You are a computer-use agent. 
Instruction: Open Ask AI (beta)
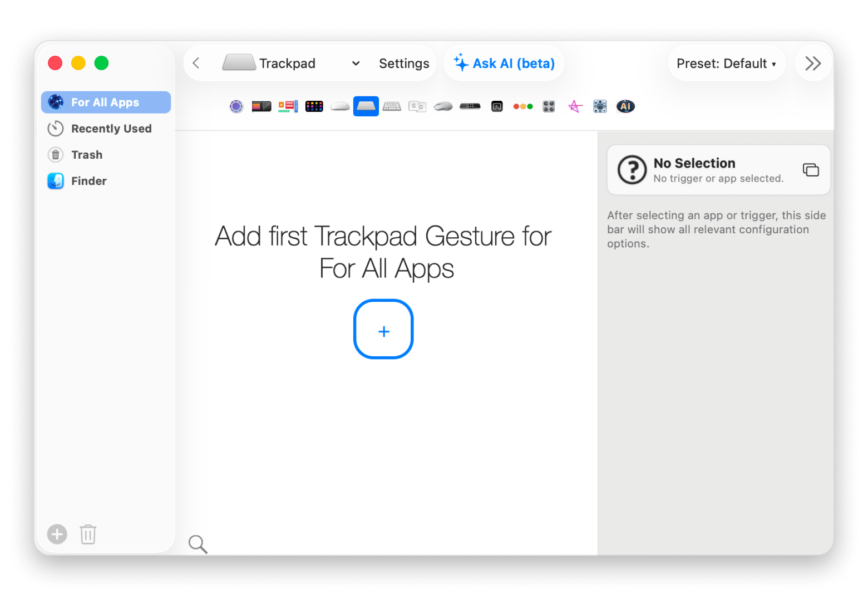(504, 63)
